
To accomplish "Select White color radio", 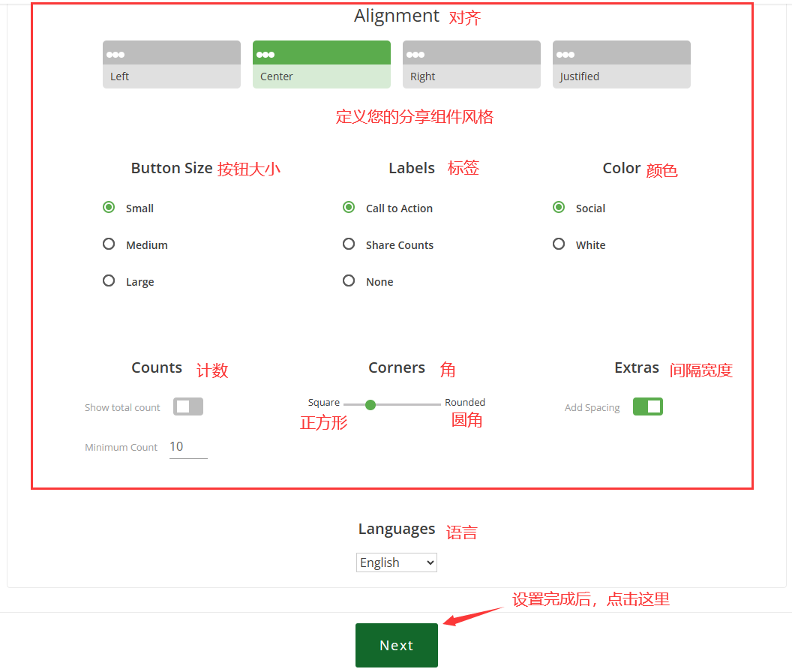I will pos(559,244).
